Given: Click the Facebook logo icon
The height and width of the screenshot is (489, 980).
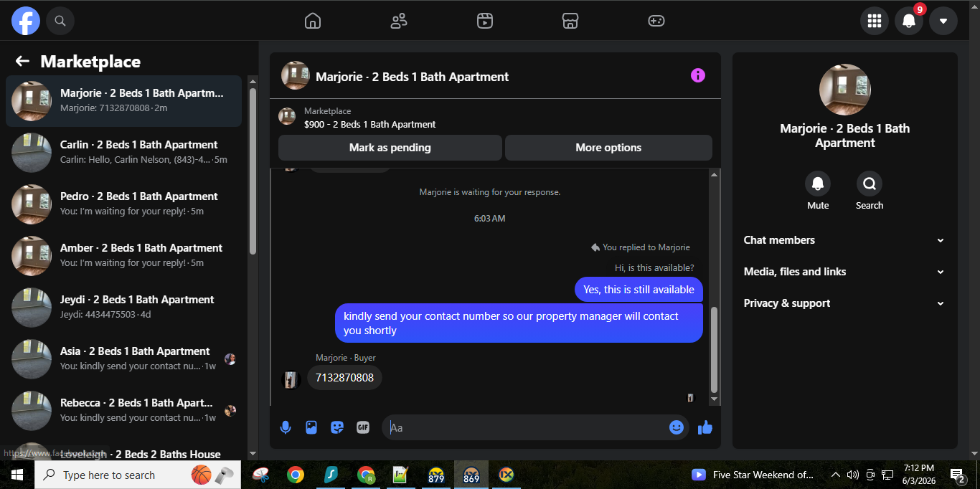Looking at the screenshot, I should coord(26,21).
